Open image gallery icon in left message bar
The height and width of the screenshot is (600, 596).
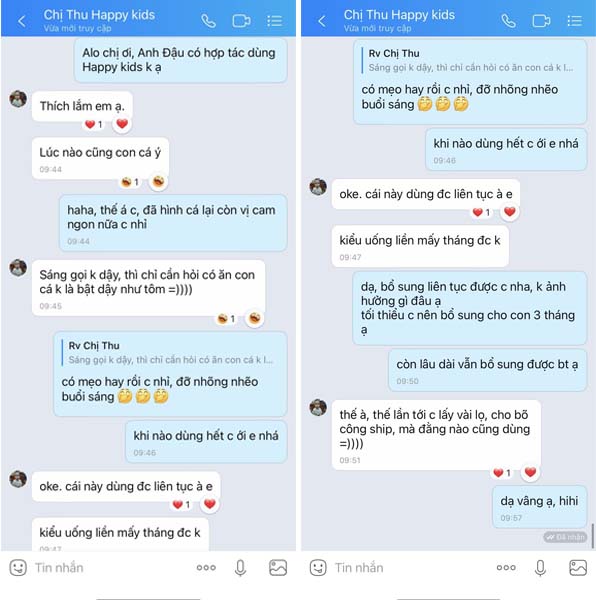278,567
